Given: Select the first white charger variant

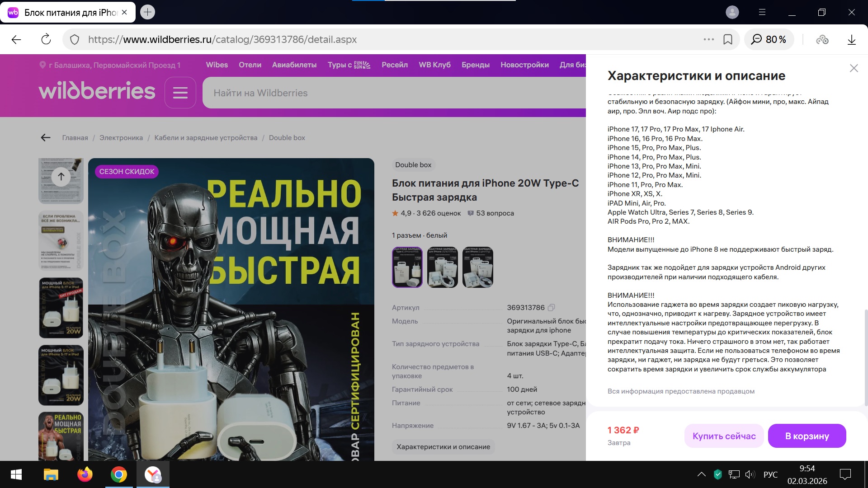Looking at the screenshot, I should (407, 267).
